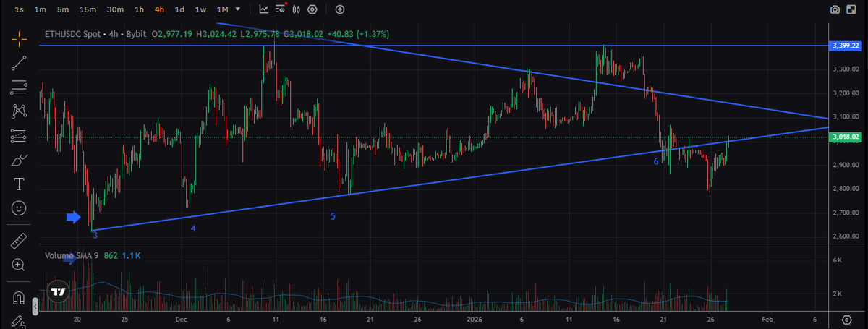Click the plus icon to compare symbols

(x=340, y=9)
